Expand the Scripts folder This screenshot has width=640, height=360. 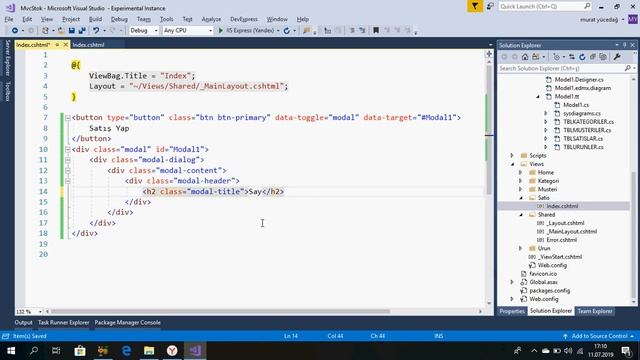(512, 156)
